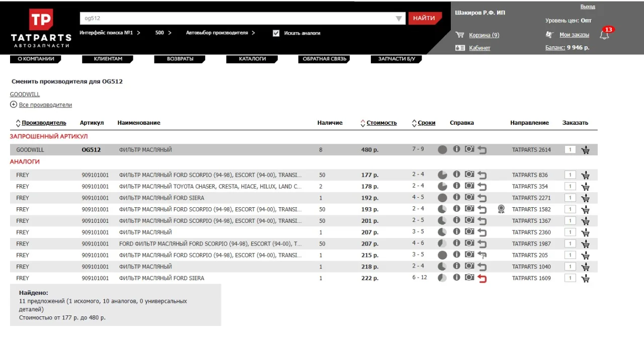Expand Все производители list
The image size is (644, 337).
tap(41, 105)
